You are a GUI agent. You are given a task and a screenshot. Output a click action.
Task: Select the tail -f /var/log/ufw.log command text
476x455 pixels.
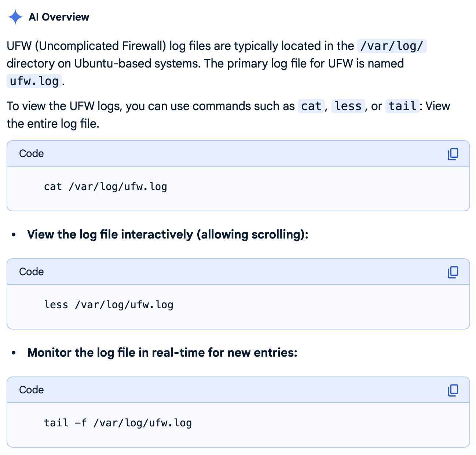click(118, 423)
